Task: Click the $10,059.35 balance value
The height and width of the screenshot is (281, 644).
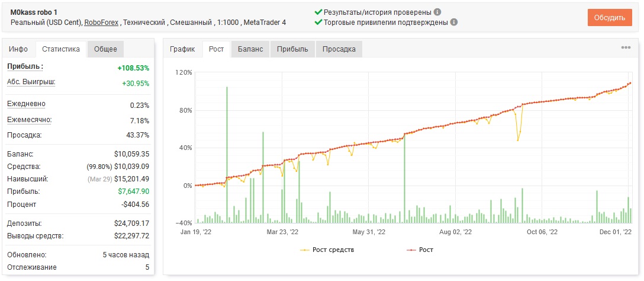Action: coord(131,154)
